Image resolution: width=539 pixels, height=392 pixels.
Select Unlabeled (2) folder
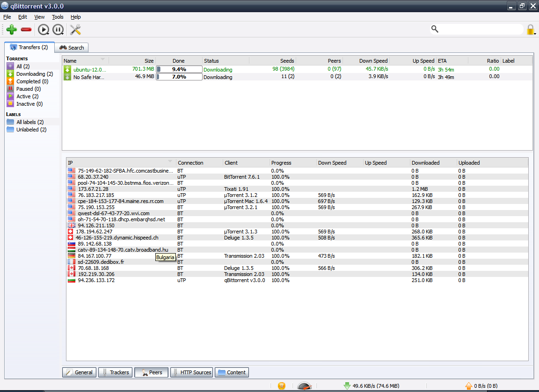[31, 130]
